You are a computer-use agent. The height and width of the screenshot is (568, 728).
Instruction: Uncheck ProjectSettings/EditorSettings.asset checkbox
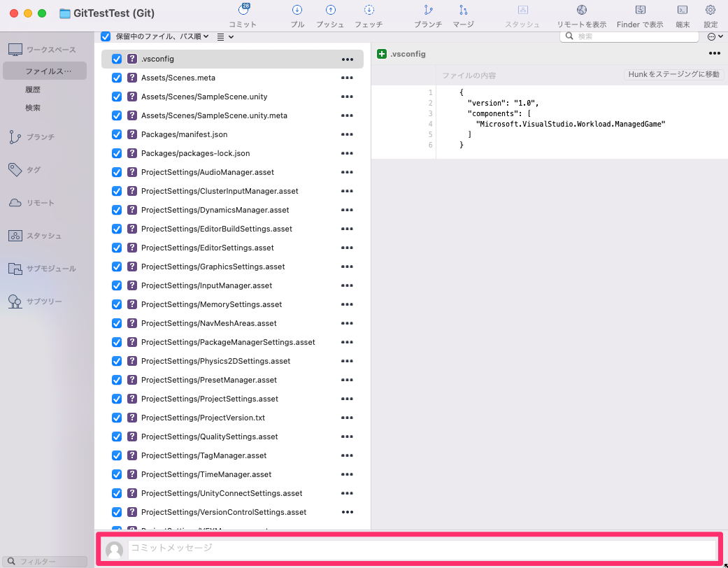coord(117,248)
